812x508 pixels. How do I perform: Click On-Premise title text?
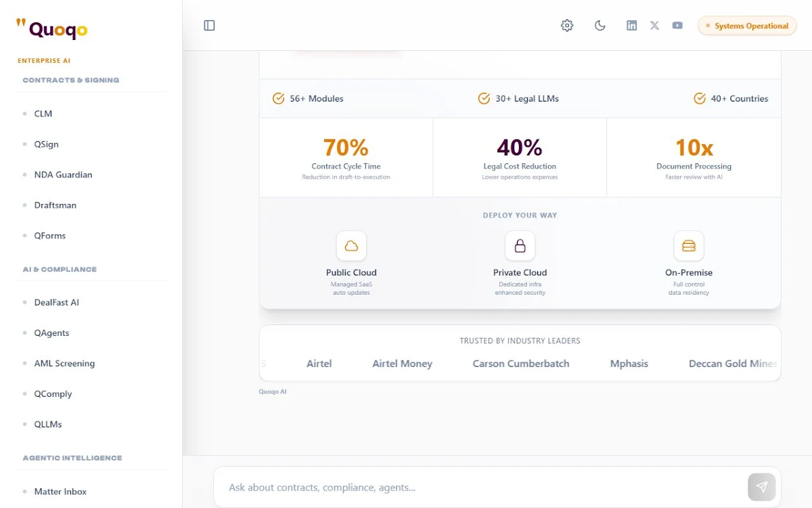point(689,272)
